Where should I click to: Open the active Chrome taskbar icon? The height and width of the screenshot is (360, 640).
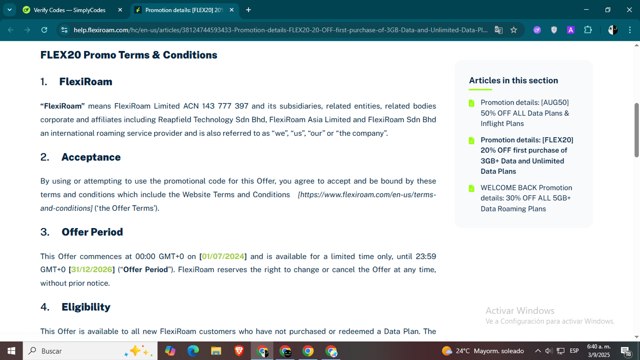262,351
